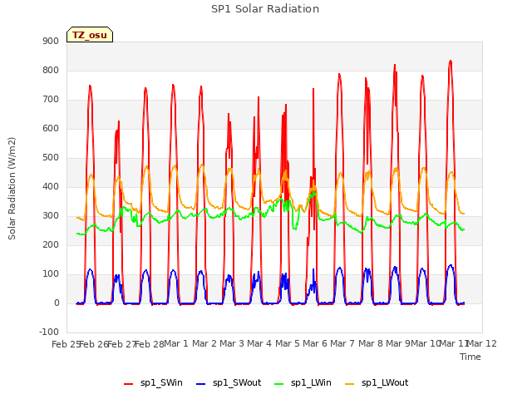Click the sp1_LWout legend label
The width and height of the screenshot is (532, 399).
point(385,382)
